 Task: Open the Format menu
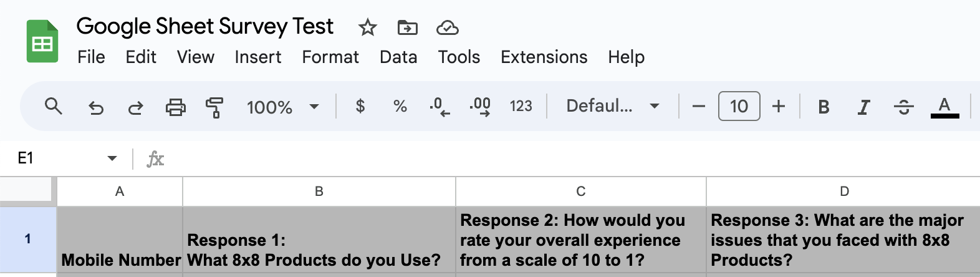tap(330, 57)
